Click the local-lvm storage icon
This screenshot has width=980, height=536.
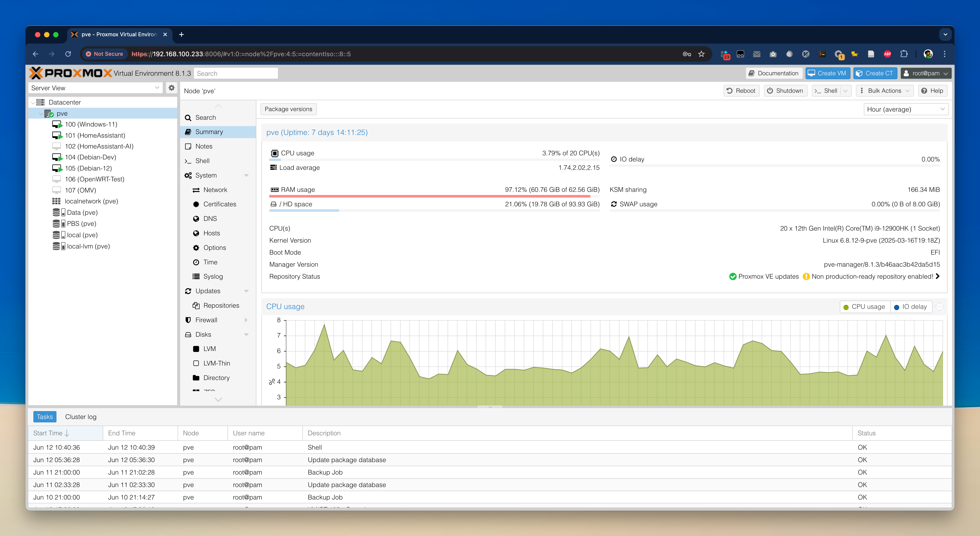[59, 246]
